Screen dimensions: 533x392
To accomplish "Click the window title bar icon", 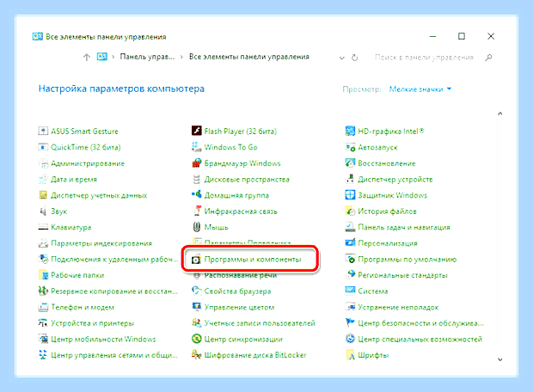I will coord(37,36).
